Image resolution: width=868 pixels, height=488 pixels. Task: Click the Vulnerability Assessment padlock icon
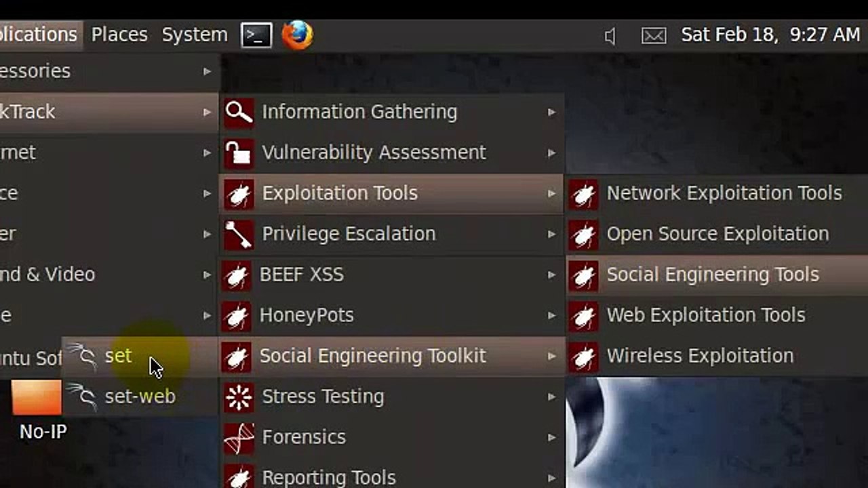tap(239, 152)
